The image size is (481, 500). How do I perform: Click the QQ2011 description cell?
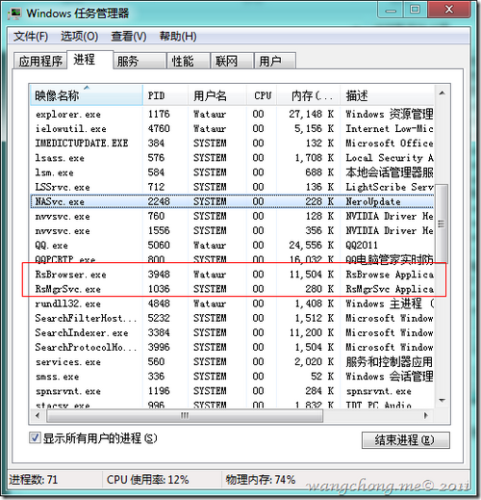362,245
